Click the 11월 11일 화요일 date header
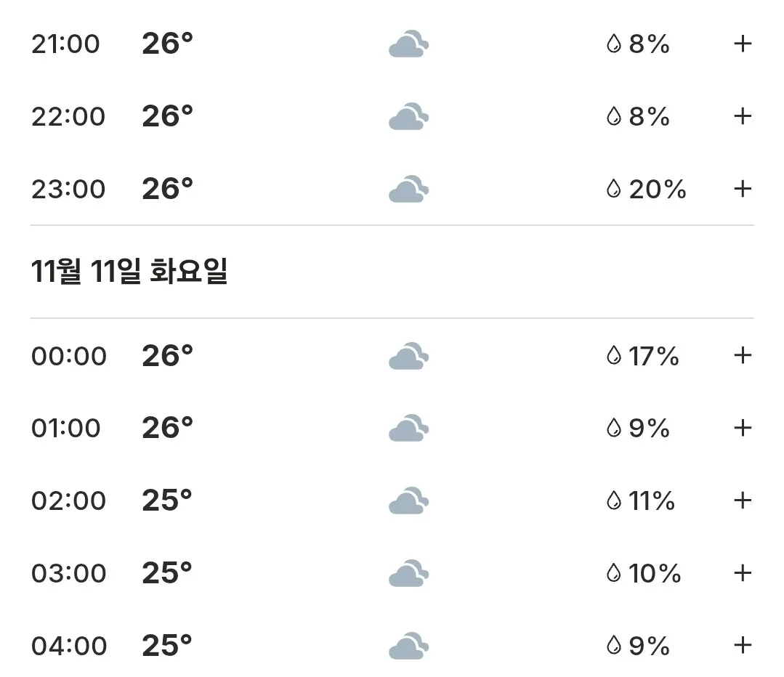 pyautogui.click(x=129, y=272)
